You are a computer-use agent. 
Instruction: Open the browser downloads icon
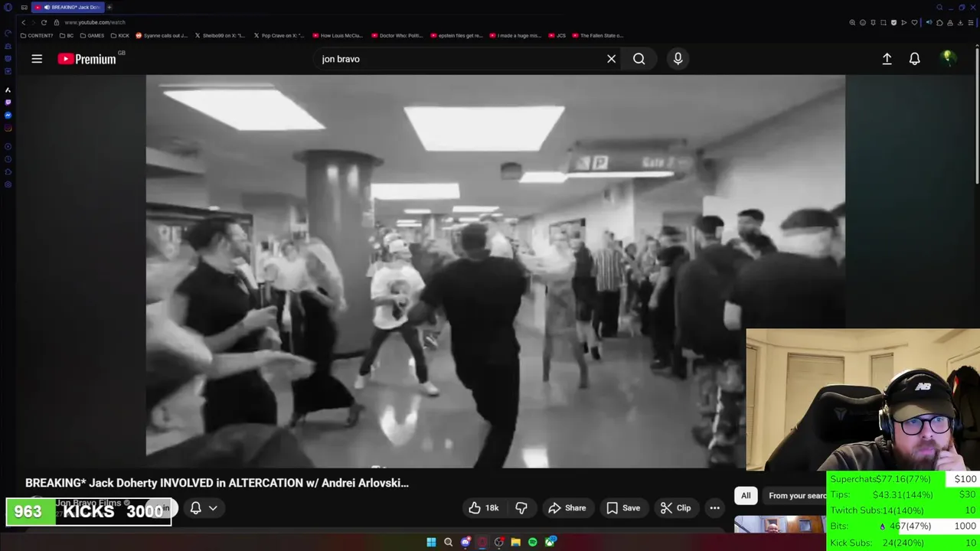tap(960, 23)
